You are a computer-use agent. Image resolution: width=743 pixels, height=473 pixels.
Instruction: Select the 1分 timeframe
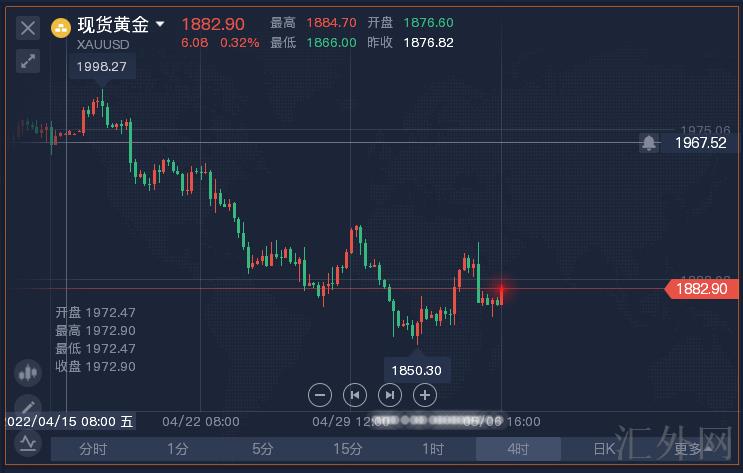tap(178, 449)
